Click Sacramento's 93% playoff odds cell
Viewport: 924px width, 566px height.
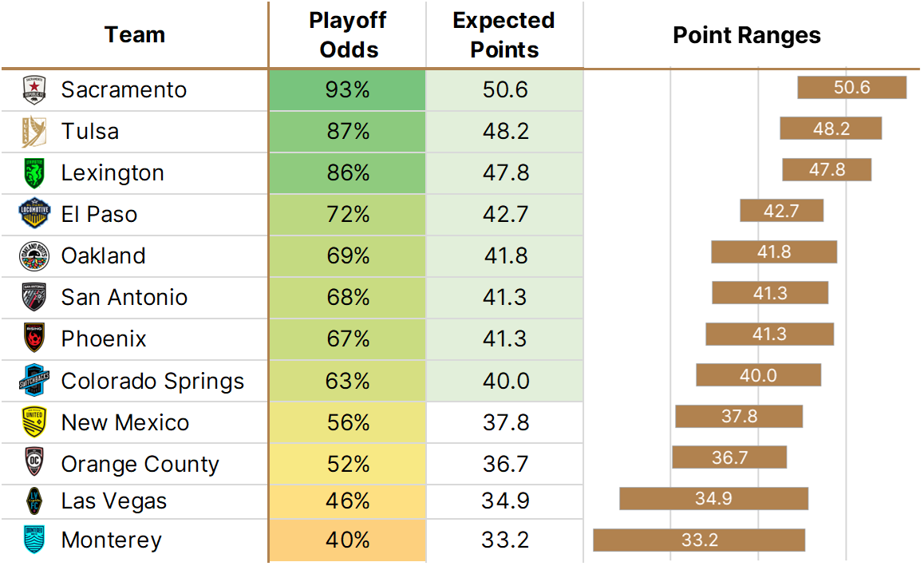pyautogui.click(x=347, y=90)
